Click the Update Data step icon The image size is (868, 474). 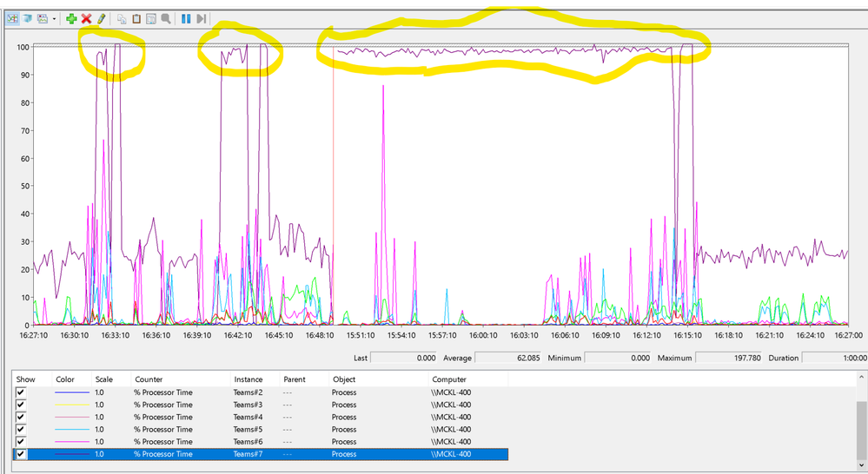click(201, 19)
